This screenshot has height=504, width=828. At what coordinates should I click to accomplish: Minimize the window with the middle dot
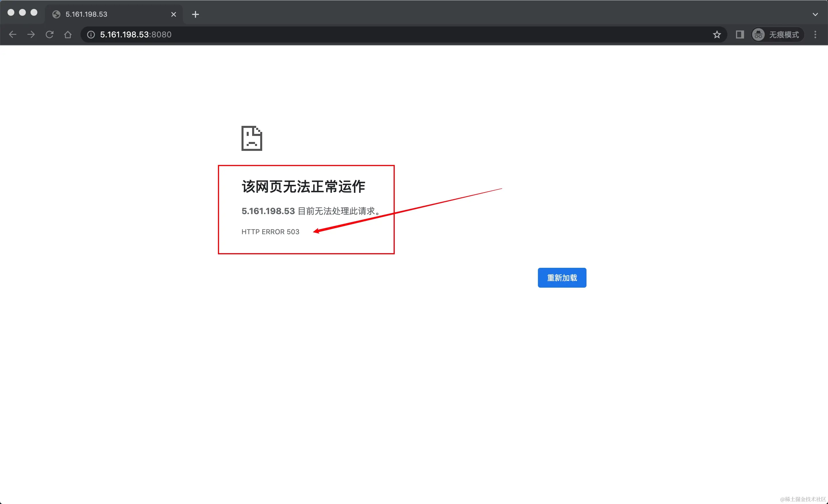(x=22, y=12)
